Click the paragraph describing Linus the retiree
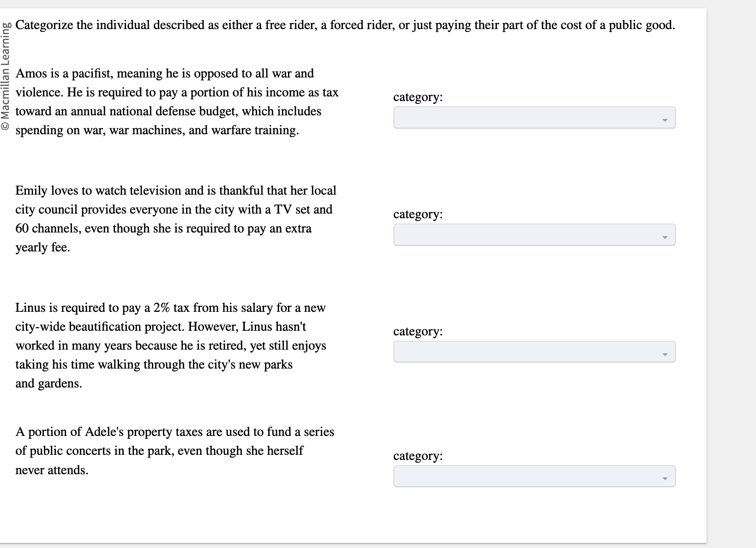 (x=171, y=345)
